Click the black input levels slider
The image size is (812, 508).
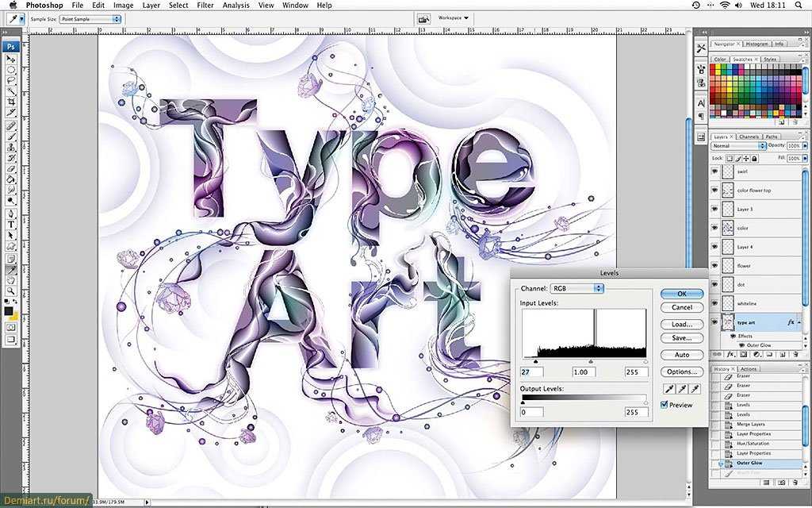(535, 362)
